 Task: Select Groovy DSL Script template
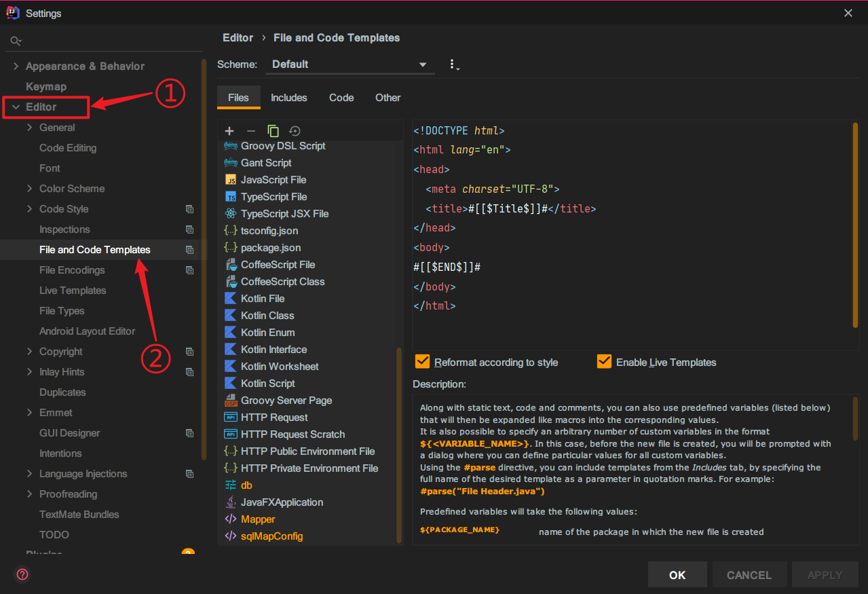click(283, 146)
